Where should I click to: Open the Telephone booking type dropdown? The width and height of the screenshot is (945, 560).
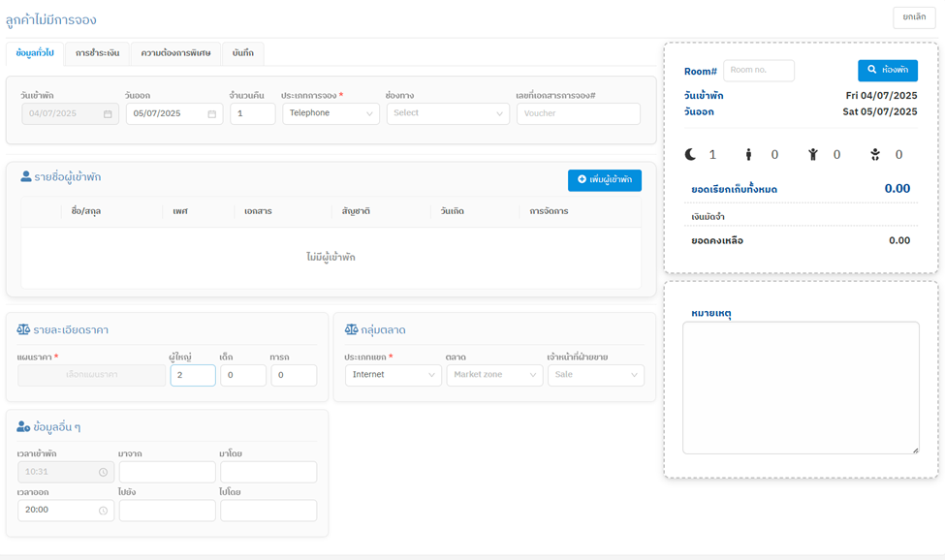[331, 113]
